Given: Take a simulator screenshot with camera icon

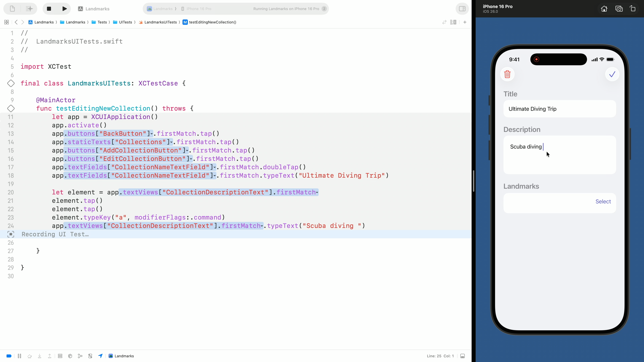Looking at the screenshot, I should [619, 9].
